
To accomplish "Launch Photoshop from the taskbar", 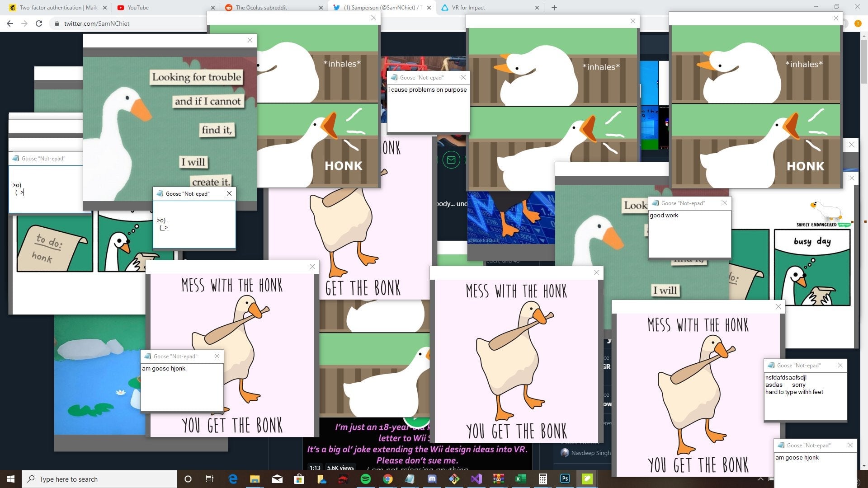I will point(565,479).
